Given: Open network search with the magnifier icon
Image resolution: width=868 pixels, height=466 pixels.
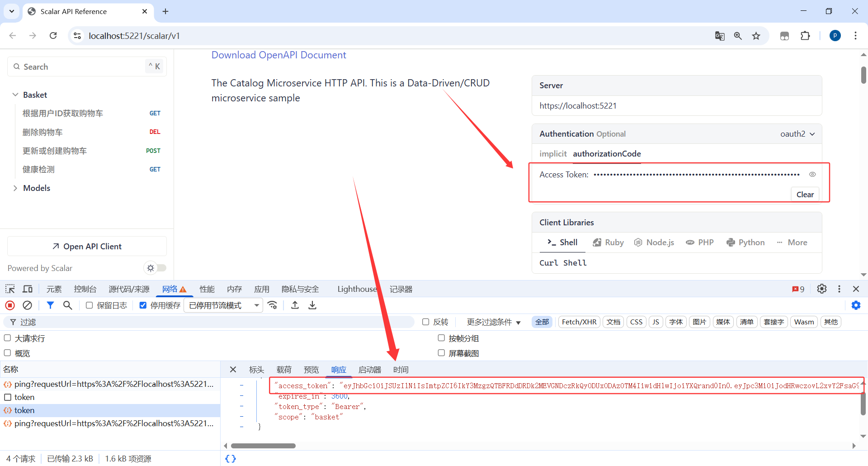Looking at the screenshot, I should [x=67, y=305].
